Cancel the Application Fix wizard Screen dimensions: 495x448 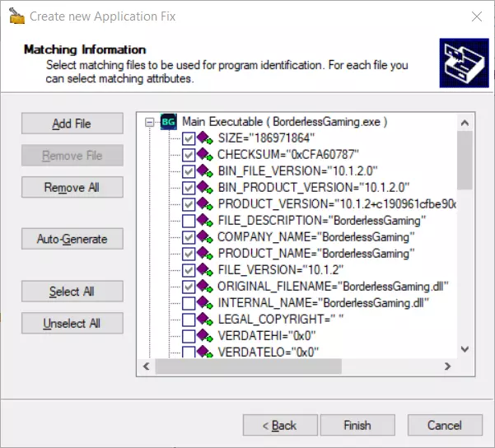pos(445,425)
